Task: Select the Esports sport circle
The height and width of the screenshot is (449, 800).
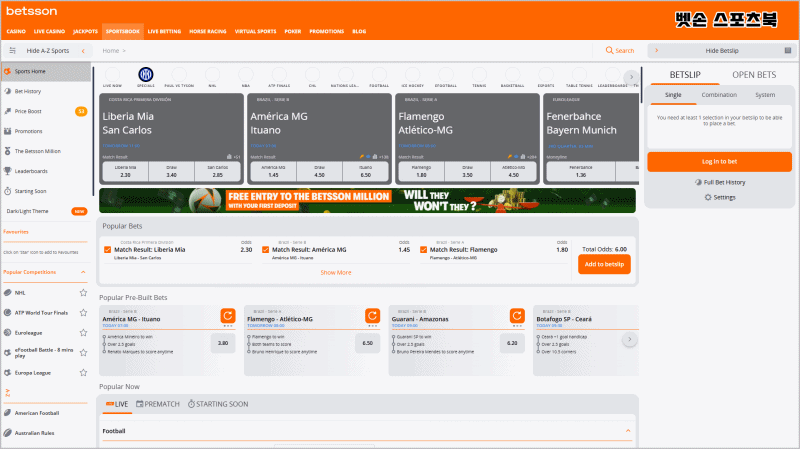Action: (546, 74)
